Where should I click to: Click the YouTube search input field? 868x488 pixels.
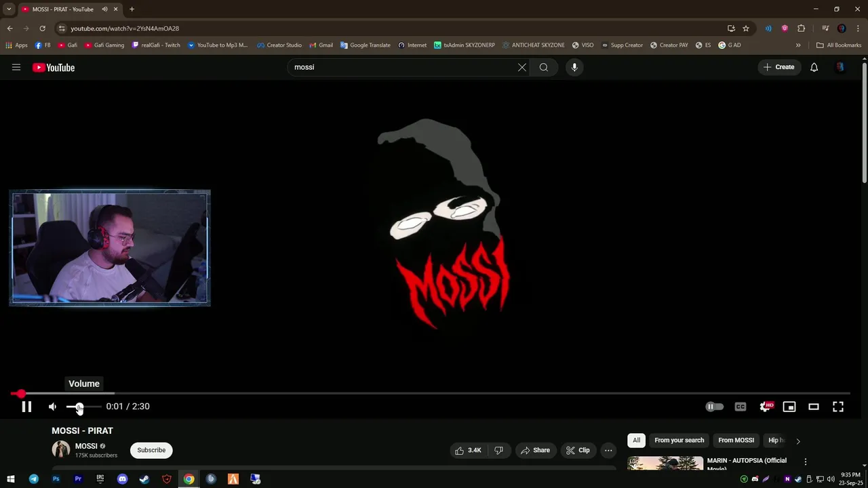click(x=403, y=67)
